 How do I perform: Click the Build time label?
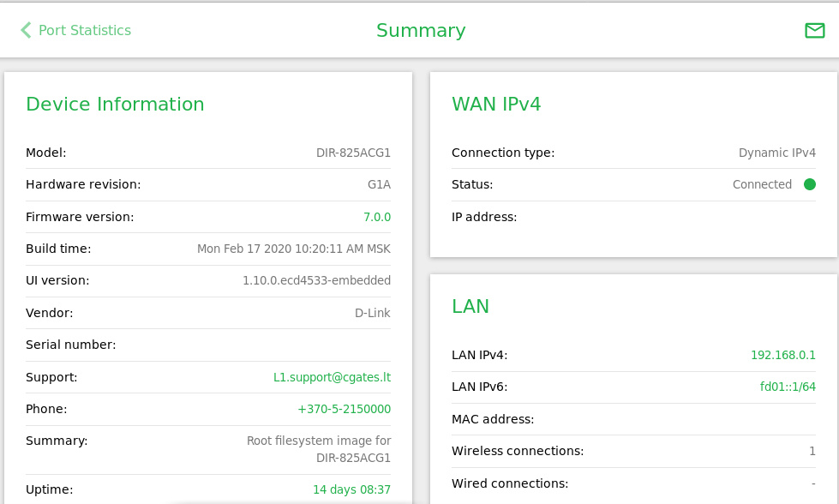point(58,249)
